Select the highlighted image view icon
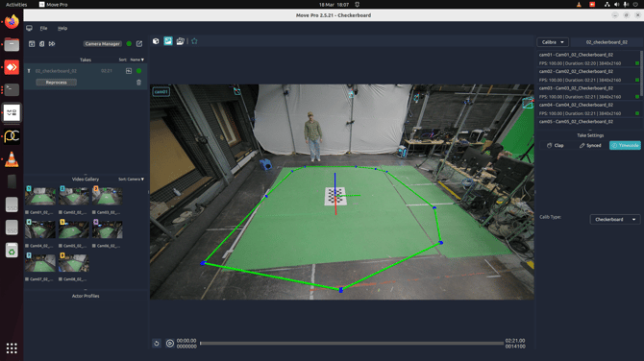This screenshot has width=644, height=361. click(x=168, y=41)
